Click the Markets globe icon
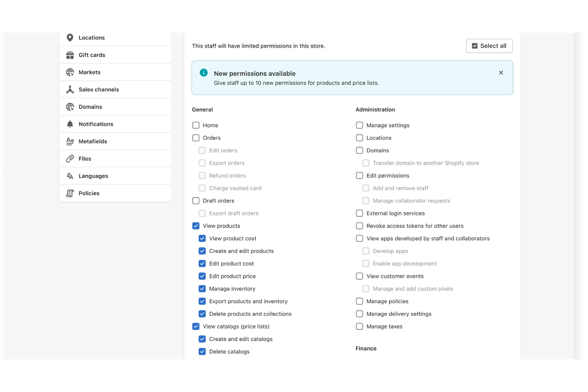Viewport: 588px width, 392px height. [x=70, y=72]
